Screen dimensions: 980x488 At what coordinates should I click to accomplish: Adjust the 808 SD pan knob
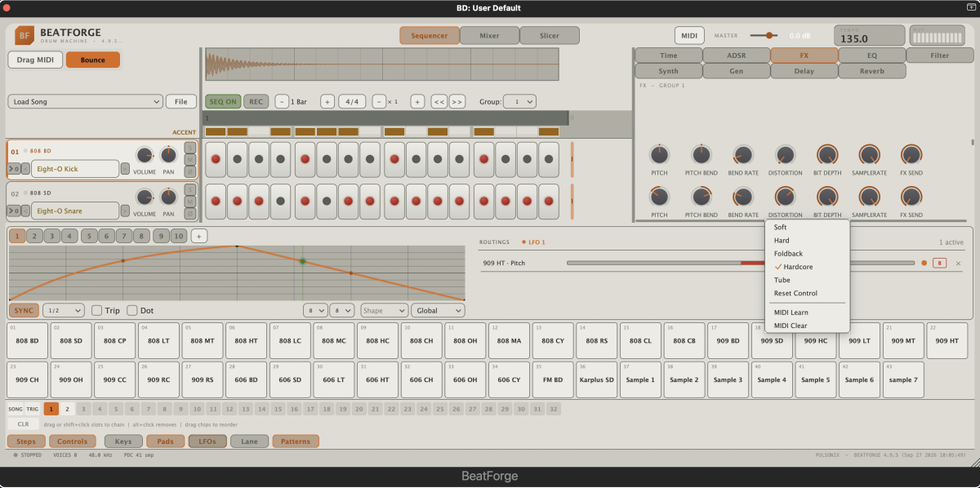coord(168,197)
